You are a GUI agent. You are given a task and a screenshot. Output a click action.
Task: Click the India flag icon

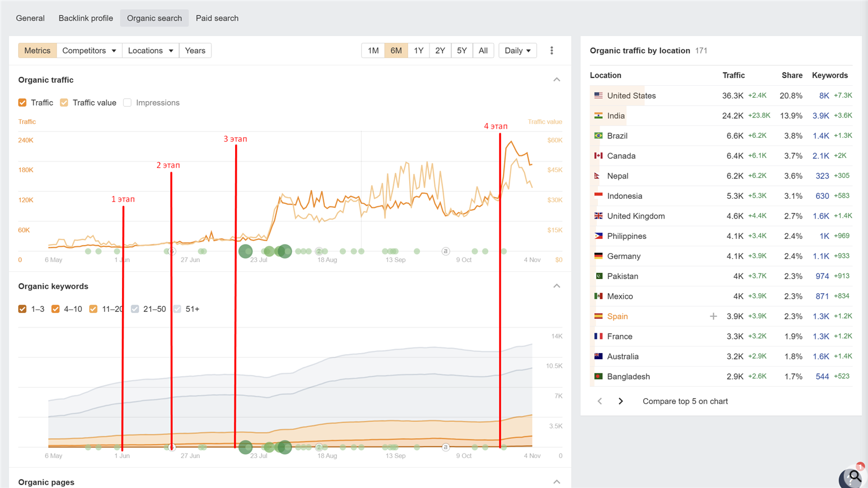pos(598,116)
